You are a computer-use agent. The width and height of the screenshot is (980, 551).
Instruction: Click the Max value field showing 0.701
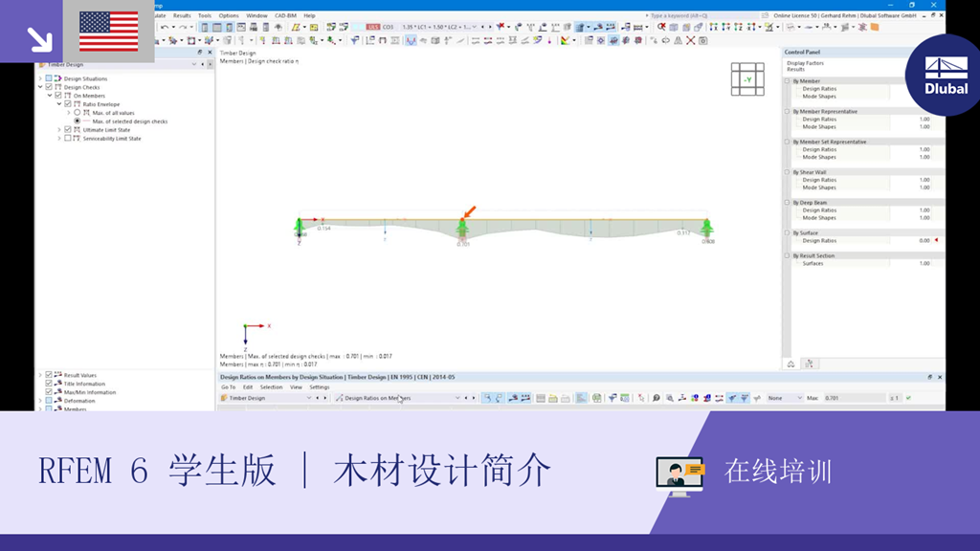click(x=855, y=398)
